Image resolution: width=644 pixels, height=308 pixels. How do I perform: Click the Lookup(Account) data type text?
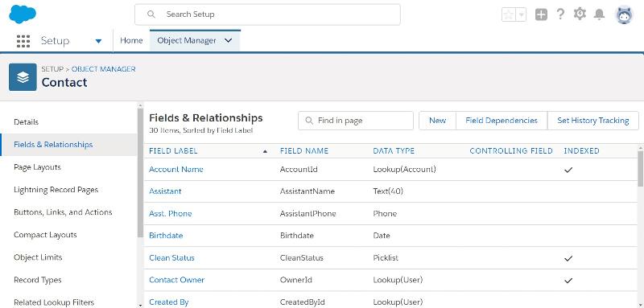coord(405,169)
